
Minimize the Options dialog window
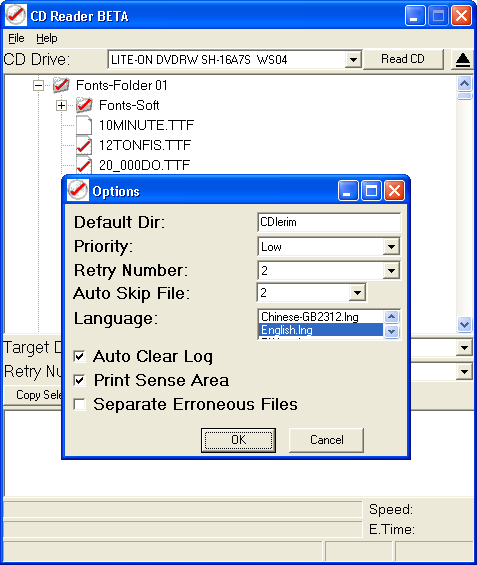pos(347,190)
